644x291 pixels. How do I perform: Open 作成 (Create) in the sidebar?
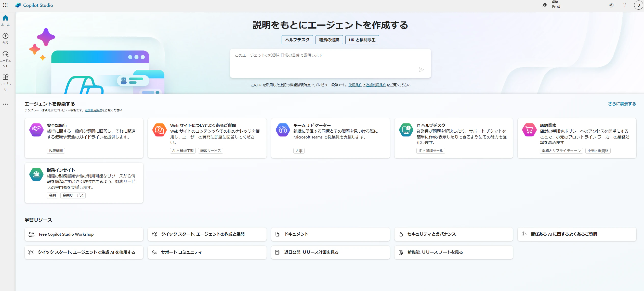(5, 38)
